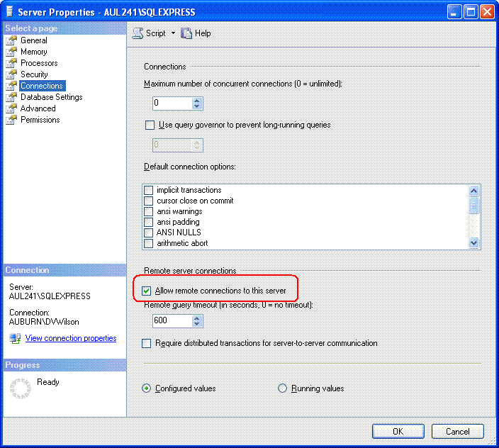The image size is (499, 448).
Task: Enable the query governor checkbox
Action: coord(150,125)
